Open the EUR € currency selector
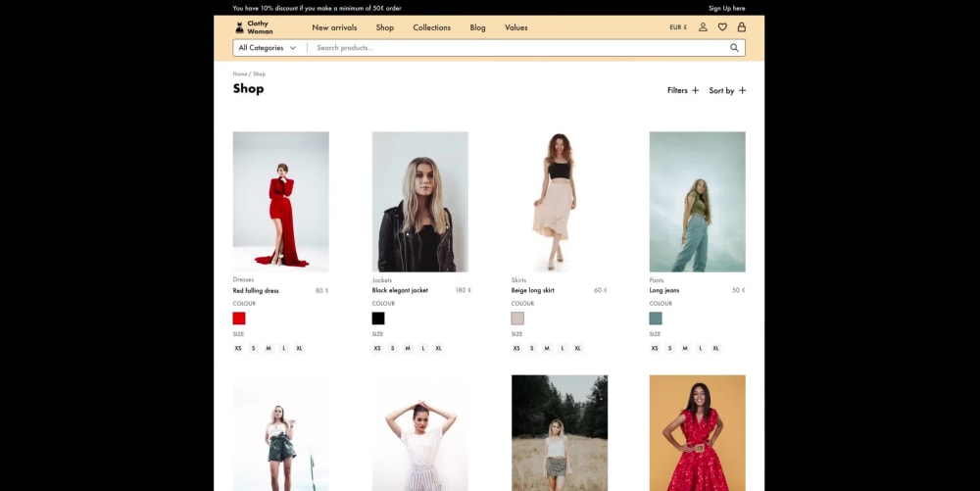This screenshot has height=491, width=980. point(678,27)
